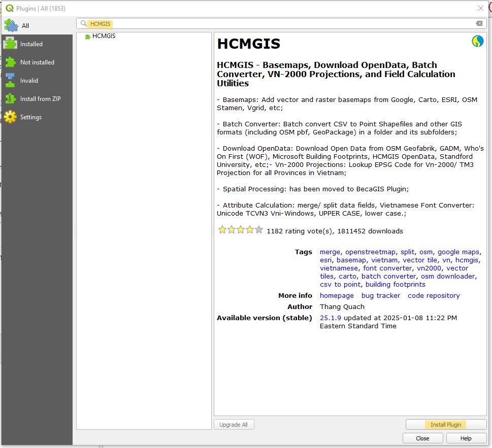The height and width of the screenshot is (448, 492).
Task: Open Install from ZIP page
Action: tap(40, 99)
